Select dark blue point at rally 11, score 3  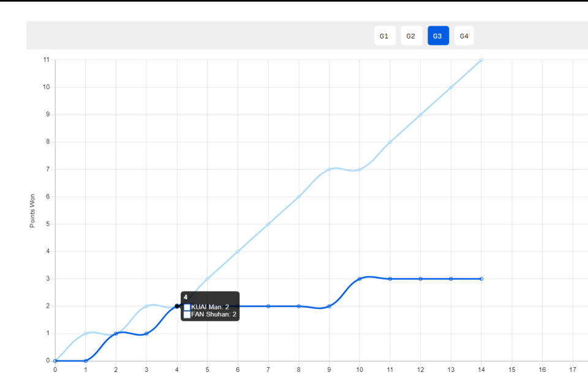tap(390, 279)
